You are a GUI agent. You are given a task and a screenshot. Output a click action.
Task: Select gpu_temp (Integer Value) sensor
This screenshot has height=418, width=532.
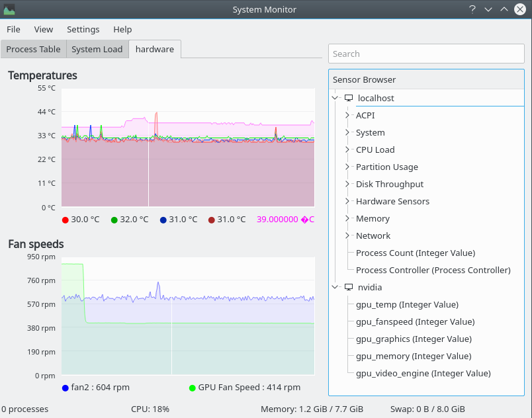(x=407, y=304)
